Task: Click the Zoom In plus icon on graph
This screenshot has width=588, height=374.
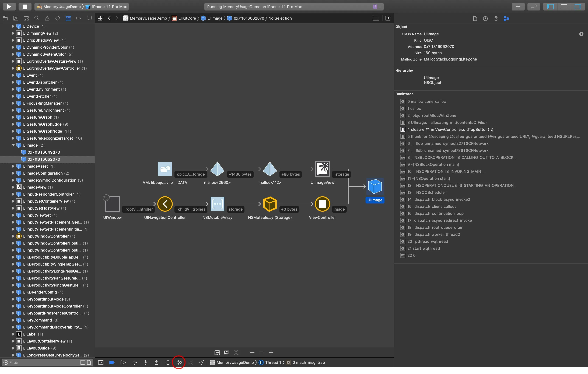Action: (271, 352)
